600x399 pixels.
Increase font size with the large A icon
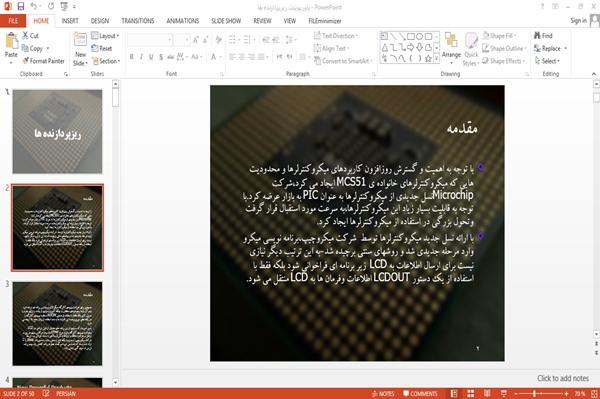[196, 39]
